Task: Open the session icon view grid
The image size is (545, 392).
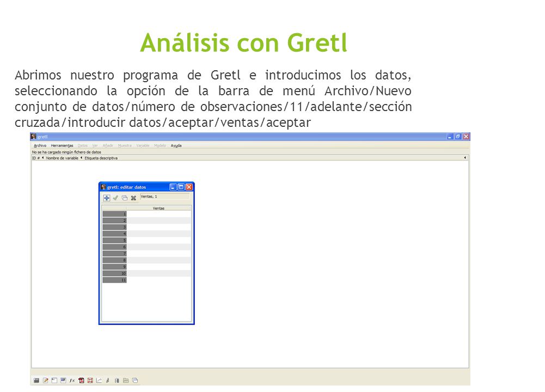Action: point(63,381)
